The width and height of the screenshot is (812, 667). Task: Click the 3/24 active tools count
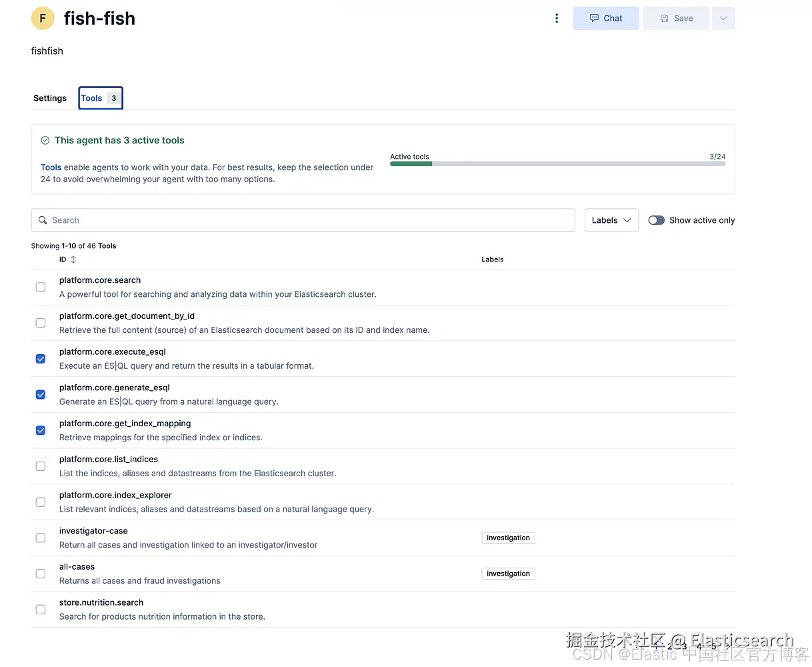[717, 157]
